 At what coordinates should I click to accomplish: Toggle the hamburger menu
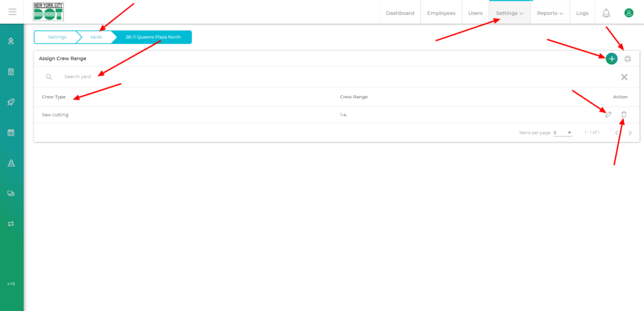tap(12, 12)
